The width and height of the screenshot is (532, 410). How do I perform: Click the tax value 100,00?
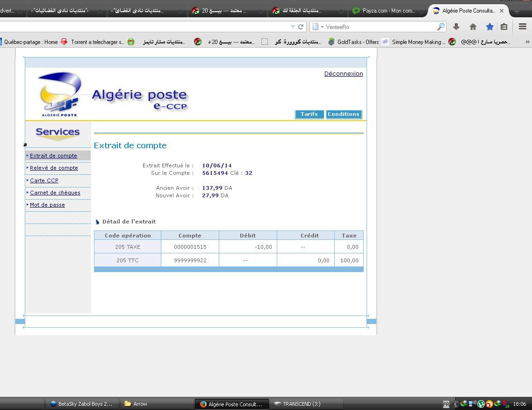coord(349,261)
